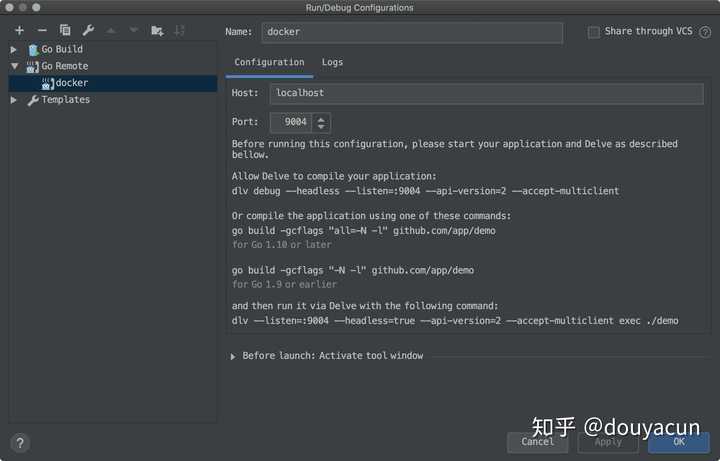720x461 pixels.
Task: Focus the Port number field
Action: (291, 123)
